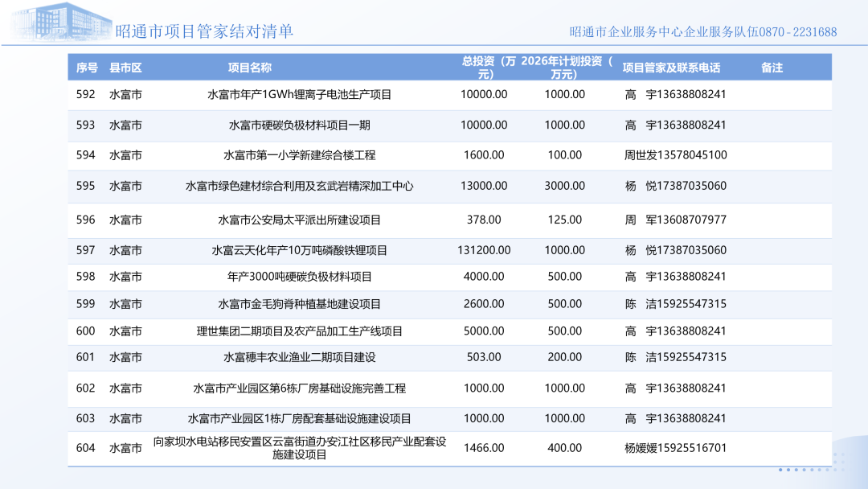Click the building logo image in header

pyautogui.click(x=61, y=23)
